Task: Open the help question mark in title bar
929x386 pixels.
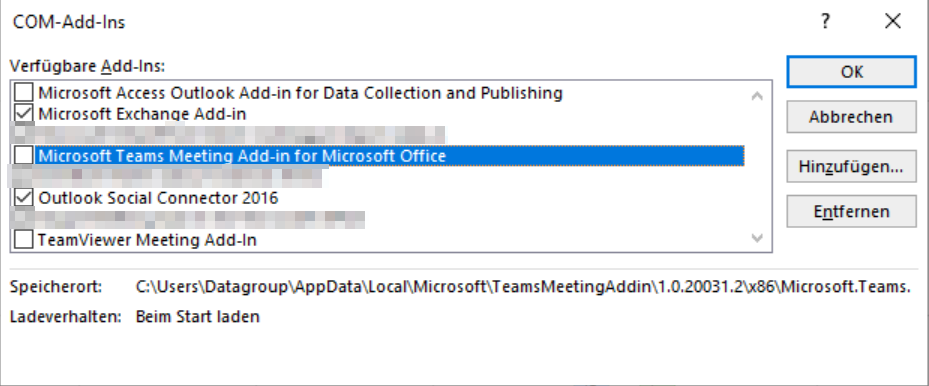Action: (825, 22)
